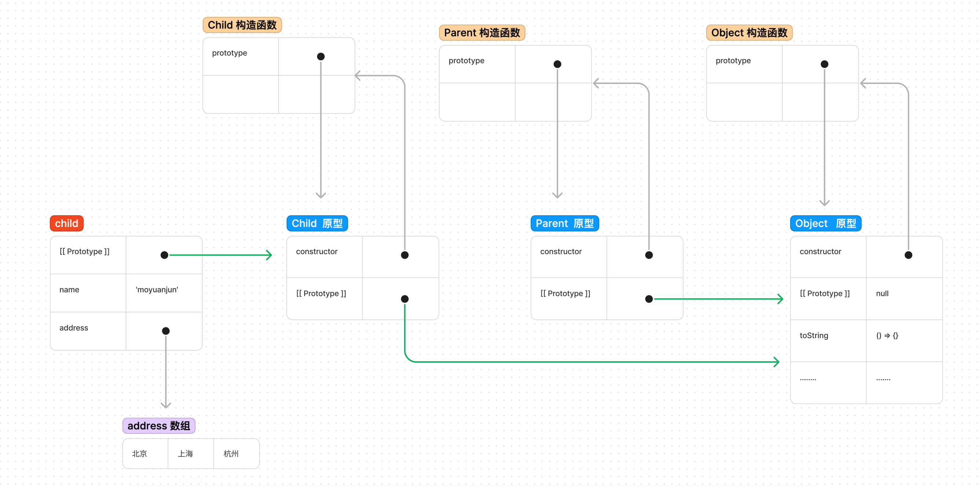The height and width of the screenshot is (487, 980).
Task: Click the () => {} function value cell
Action: click(x=887, y=336)
